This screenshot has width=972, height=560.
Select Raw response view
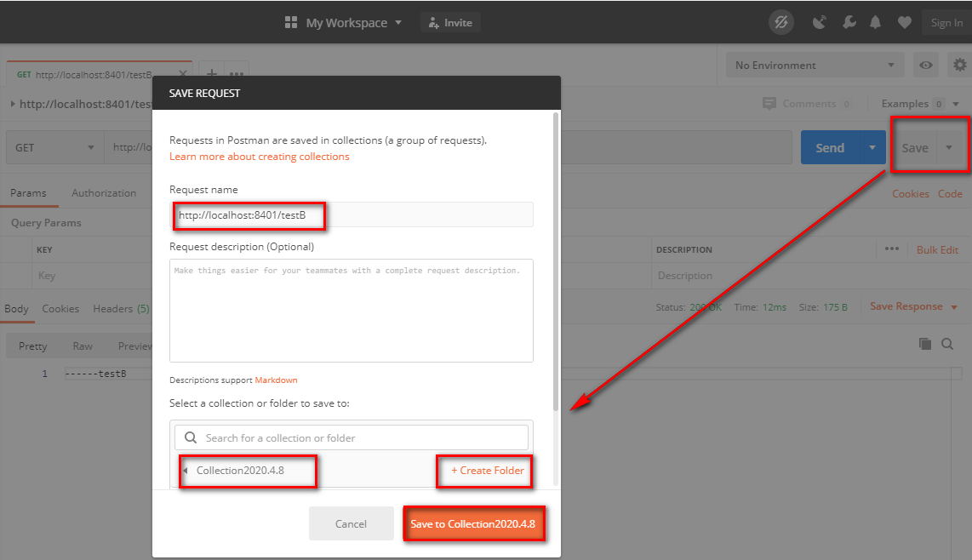(83, 346)
